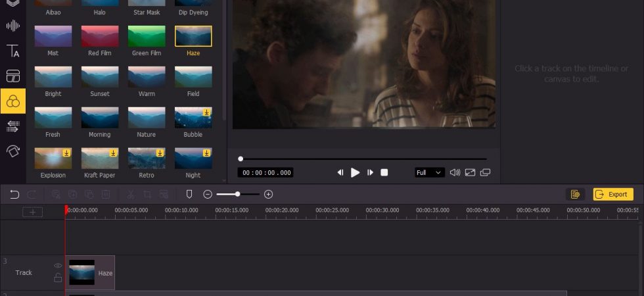The width and height of the screenshot is (644, 296).
Task: Add a marker on the timeline
Action: pos(189,195)
